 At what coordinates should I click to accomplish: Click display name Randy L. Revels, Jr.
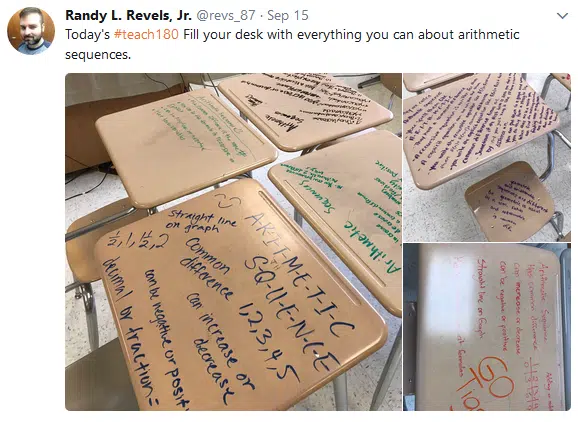(x=128, y=15)
